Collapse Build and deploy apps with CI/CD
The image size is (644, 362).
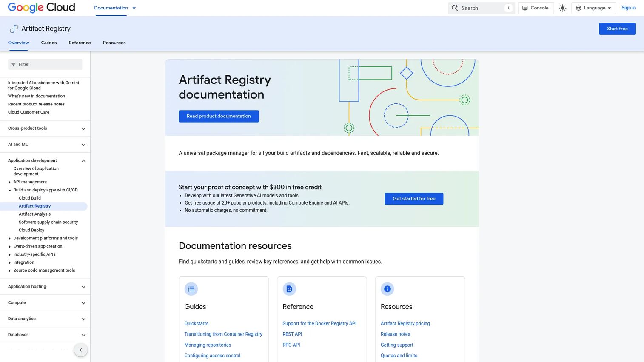coord(10,190)
